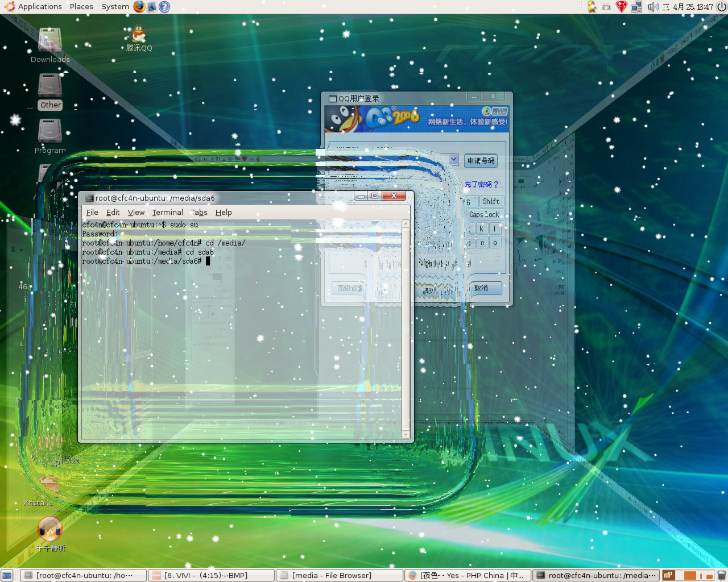The width and height of the screenshot is (728, 582).
Task: Switch to root@cfc4n-ubuntu: /media taskbar window
Action: click(x=595, y=575)
